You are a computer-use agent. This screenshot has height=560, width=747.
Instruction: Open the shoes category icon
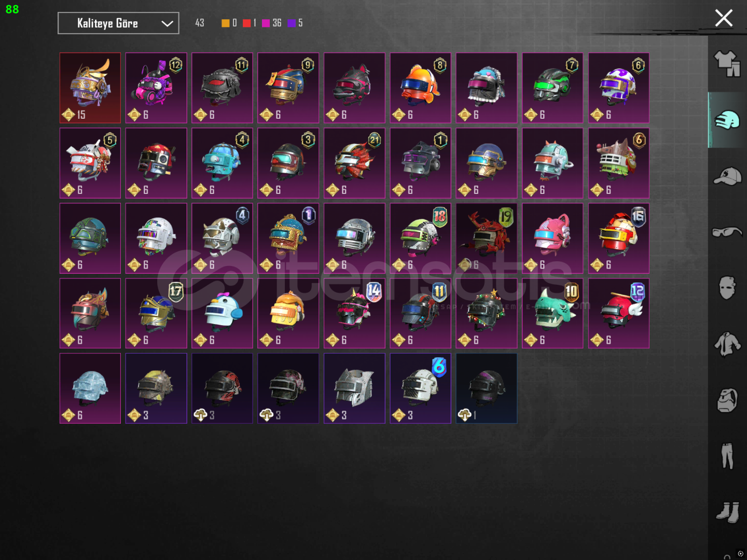(727, 512)
